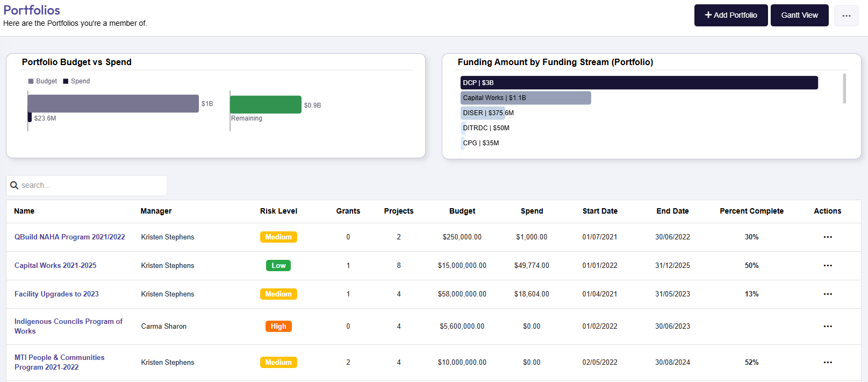Open Facility Upgrades to 2023 portfolio

coord(56,294)
